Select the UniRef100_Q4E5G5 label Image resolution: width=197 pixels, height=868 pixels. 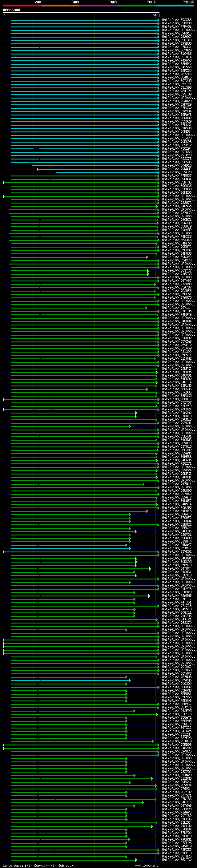177,206
